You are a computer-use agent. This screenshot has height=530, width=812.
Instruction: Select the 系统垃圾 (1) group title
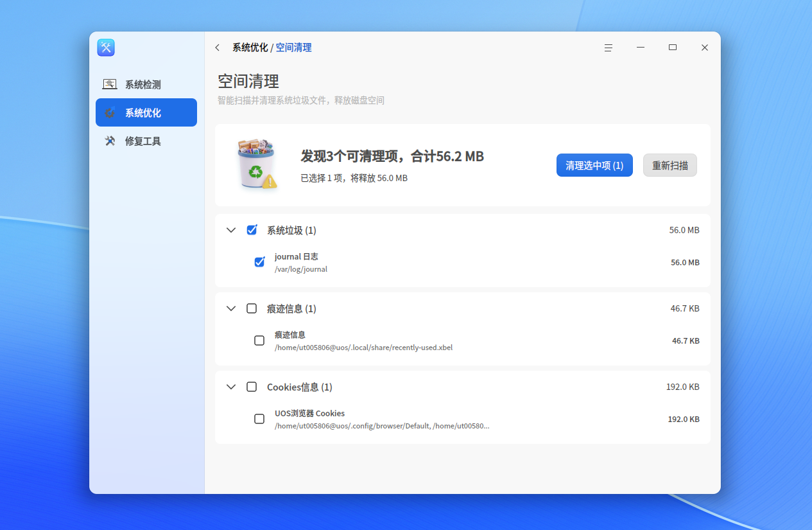pos(291,230)
